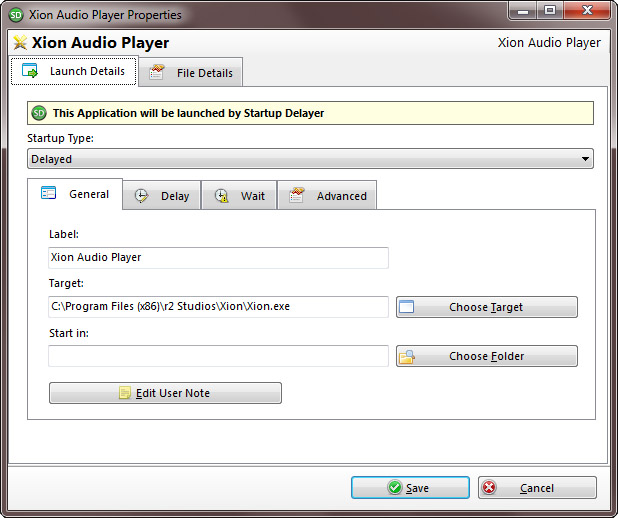Minimize the Properties window
This screenshot has height=518, width=618.
click(523, 11)
